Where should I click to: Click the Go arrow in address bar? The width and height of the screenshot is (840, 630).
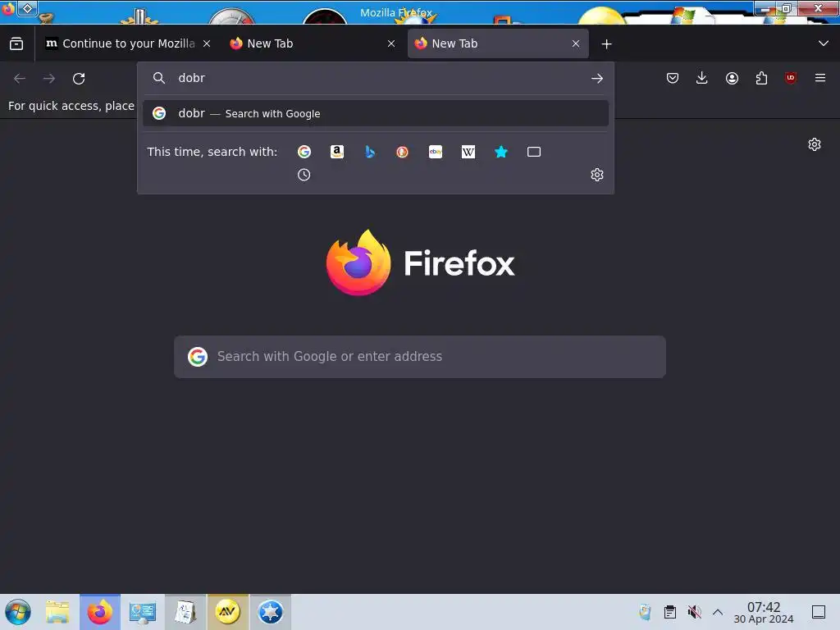(597, 79)
